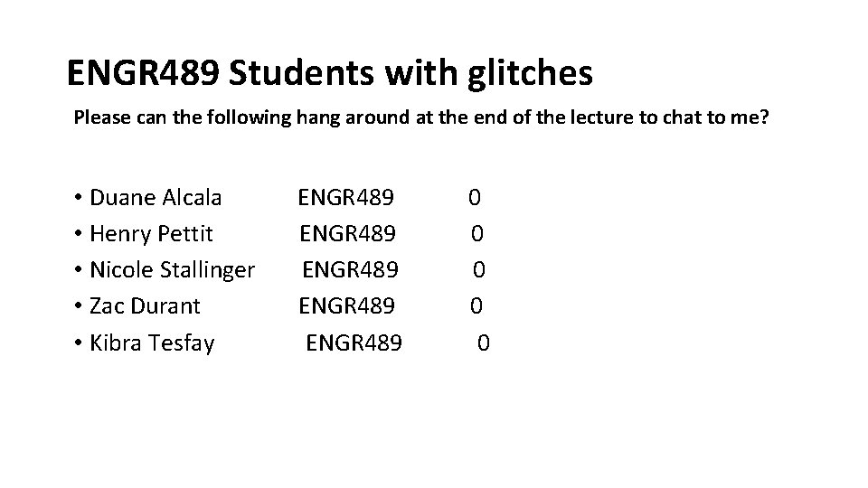Click the 0 in Zac Durant's row
Screen dimensions: 868x488
coord(476,306)
